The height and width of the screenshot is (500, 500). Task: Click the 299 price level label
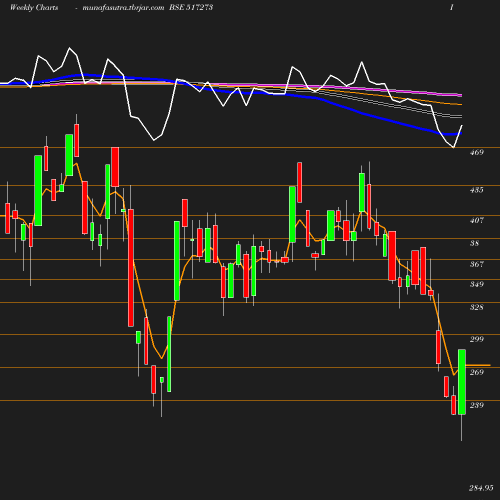click(x=476, y=339)
